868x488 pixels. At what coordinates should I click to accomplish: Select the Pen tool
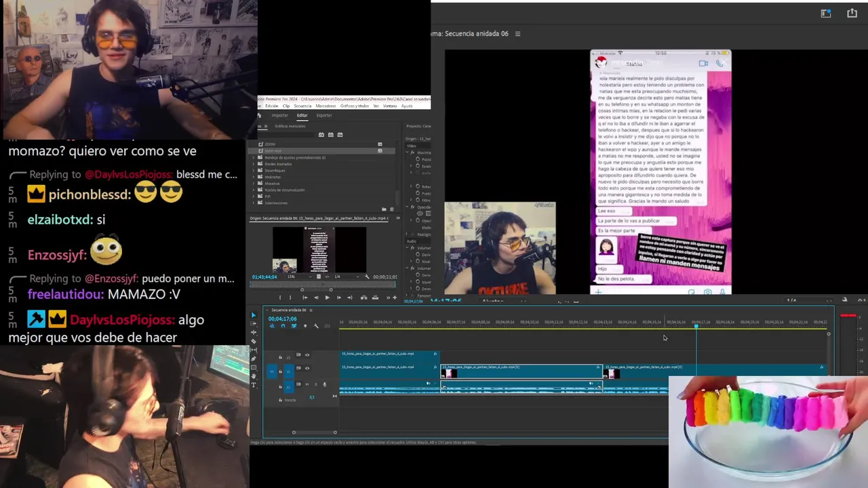tap(254, 359)
